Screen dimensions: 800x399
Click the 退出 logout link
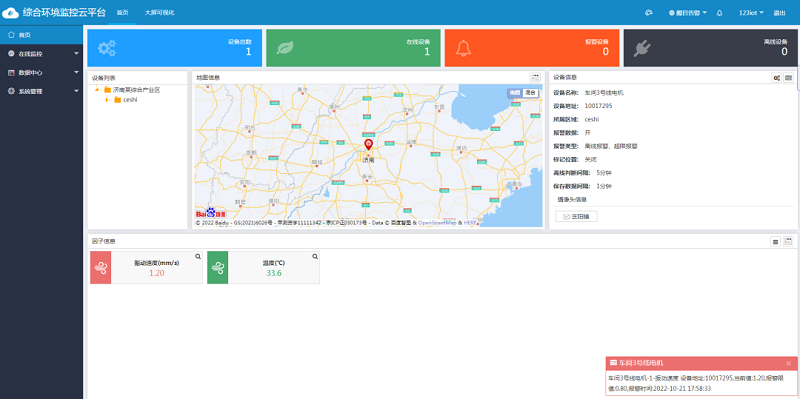click(x=779, y=13)
